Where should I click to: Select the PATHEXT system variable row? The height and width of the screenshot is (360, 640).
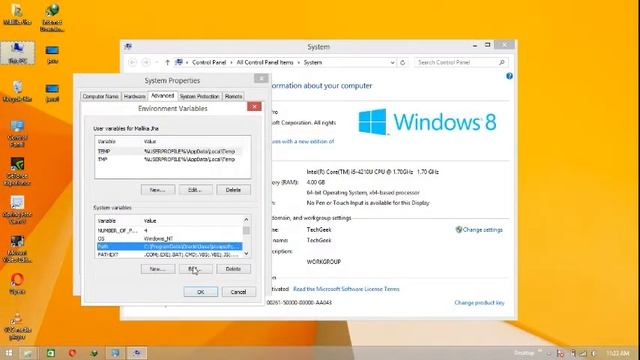(169, 254)
